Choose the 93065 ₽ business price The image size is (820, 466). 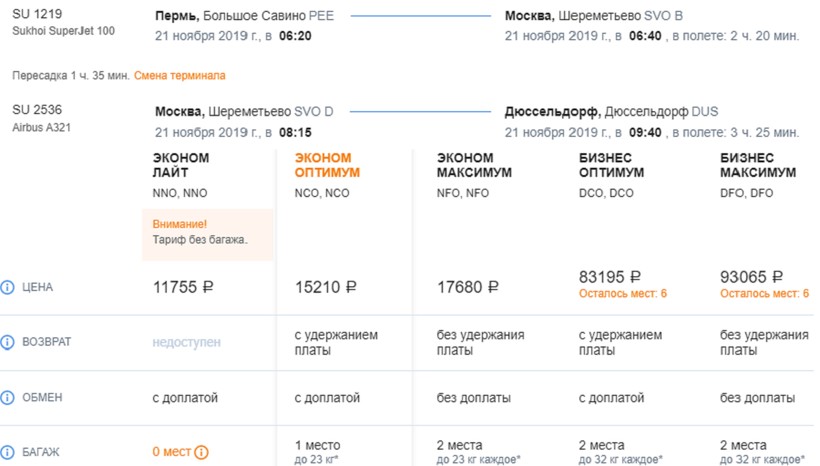point(752,277)
